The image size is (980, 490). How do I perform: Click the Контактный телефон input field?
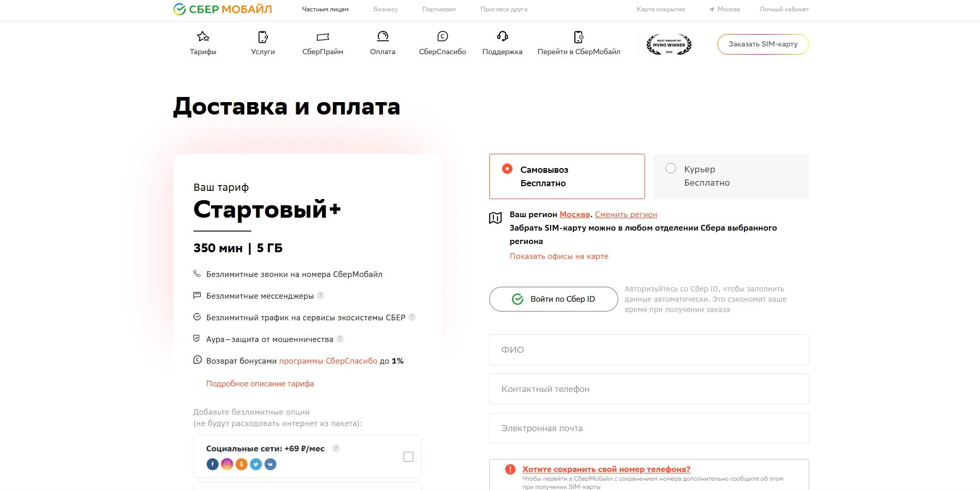pos(649,389)
